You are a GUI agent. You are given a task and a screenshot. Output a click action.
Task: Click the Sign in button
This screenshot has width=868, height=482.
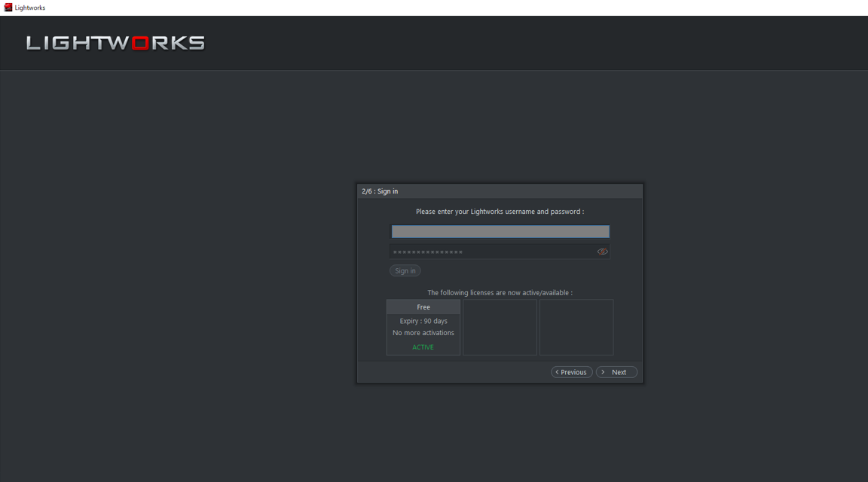pos(405,270)
